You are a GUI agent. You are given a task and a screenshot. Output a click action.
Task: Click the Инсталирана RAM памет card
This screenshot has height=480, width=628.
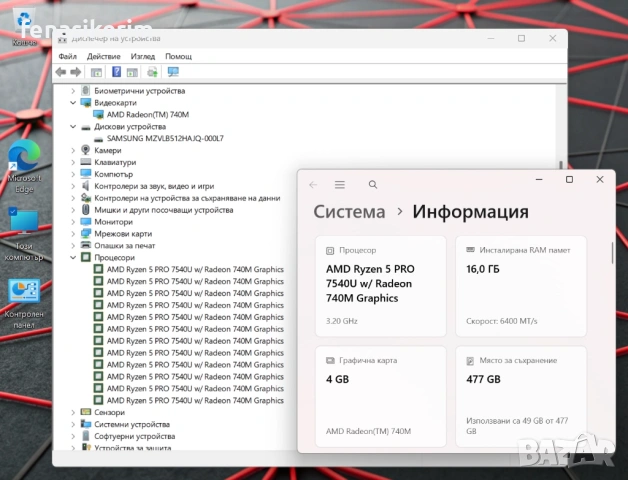(521, 286)
